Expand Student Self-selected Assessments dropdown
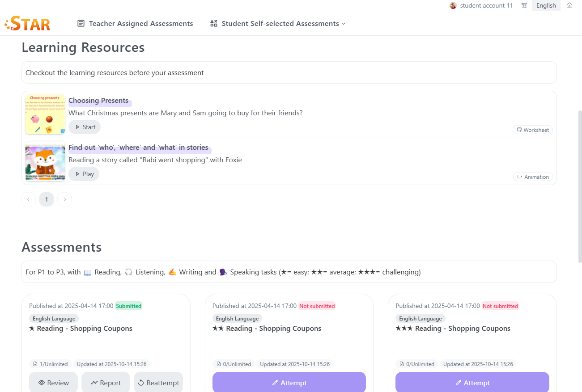The image size is (582, 392). point(278,24)
